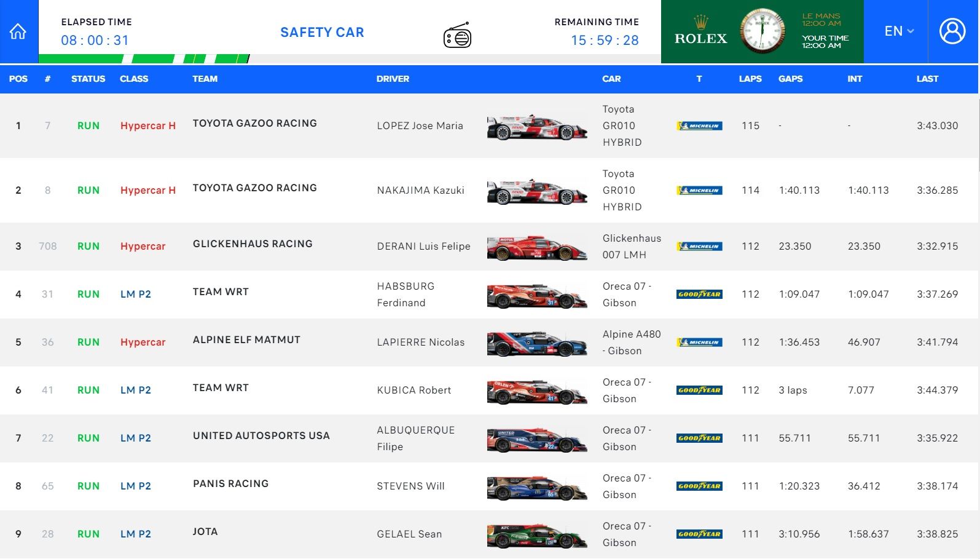Image resolution: width=980 pixels, height=559 pixels.
Task: Sort by GAPS column header
Action: [x=790, y=79]
